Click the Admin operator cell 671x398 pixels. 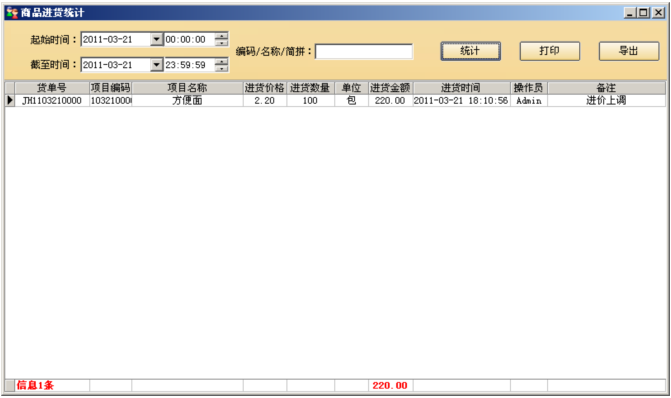tap(529, 101)
